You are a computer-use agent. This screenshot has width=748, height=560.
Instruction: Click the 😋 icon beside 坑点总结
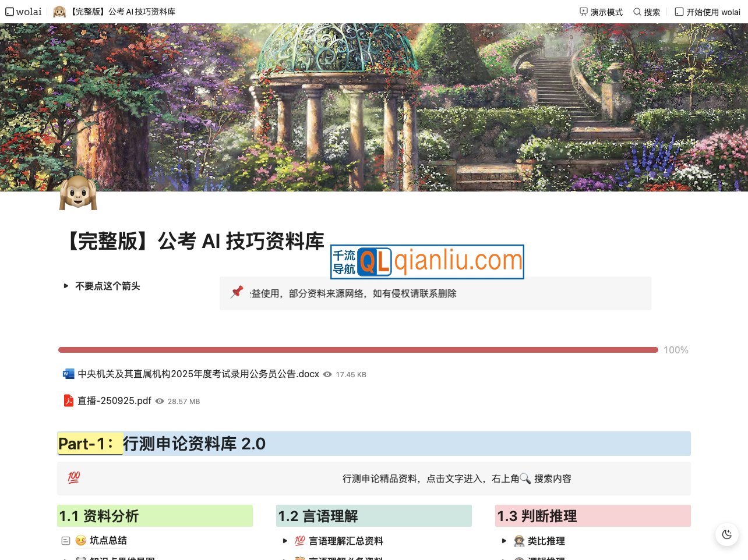click(x=81, y=540)
